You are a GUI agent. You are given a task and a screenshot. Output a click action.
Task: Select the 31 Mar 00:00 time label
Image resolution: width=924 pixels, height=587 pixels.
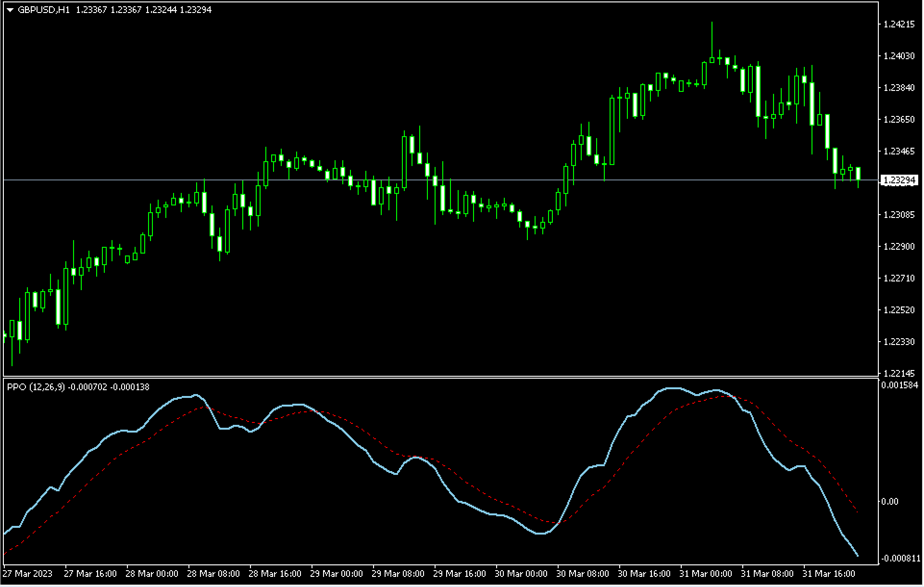click(706, 574)
